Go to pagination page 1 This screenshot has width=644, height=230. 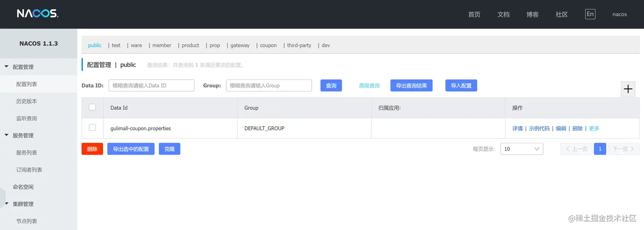click(x=600, y=149)
